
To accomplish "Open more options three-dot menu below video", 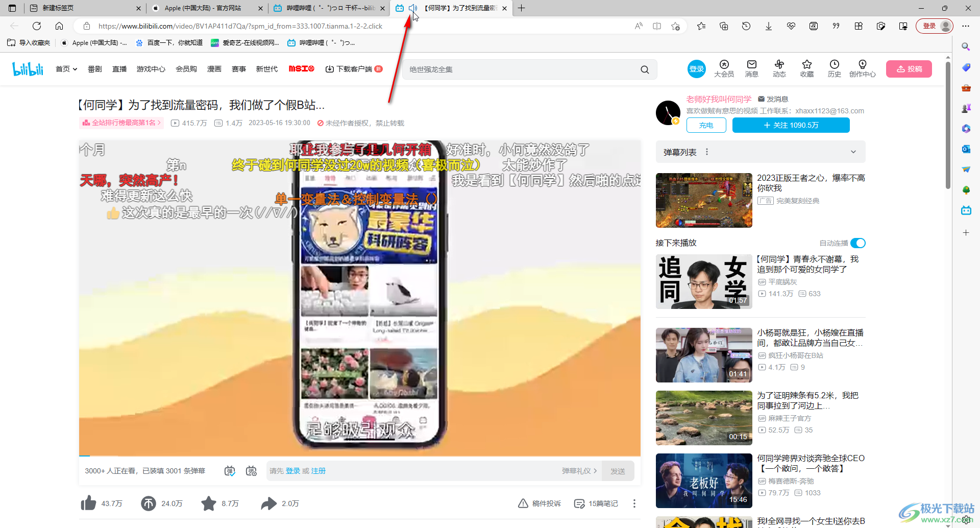I will point(634,503).
